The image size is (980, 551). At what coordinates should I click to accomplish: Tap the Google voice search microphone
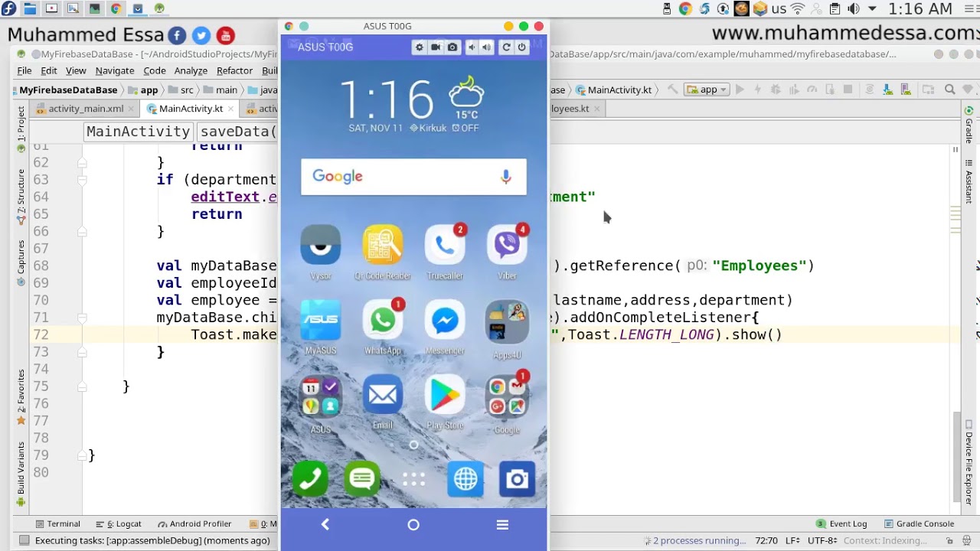pyautogui.click(x=505, y=177)
